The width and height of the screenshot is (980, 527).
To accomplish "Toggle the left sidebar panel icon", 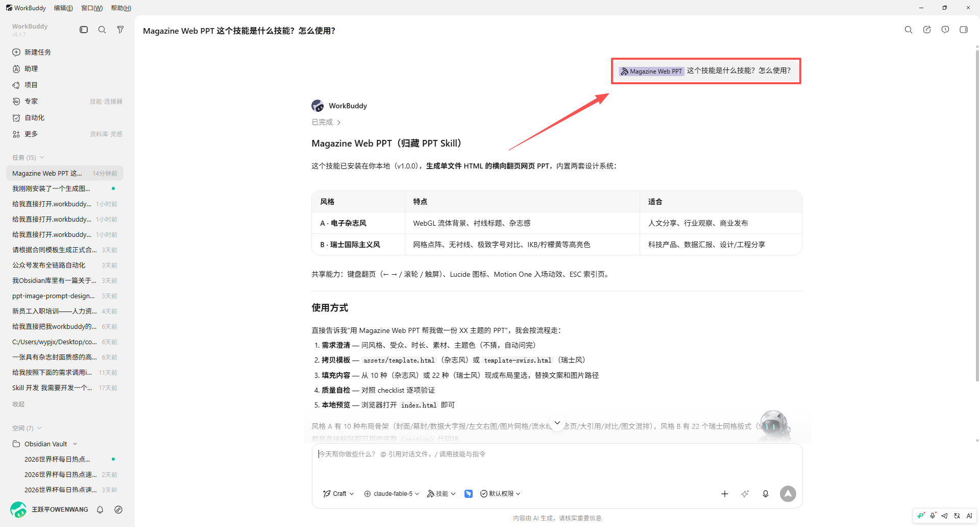I will click(x=84, y=30).
